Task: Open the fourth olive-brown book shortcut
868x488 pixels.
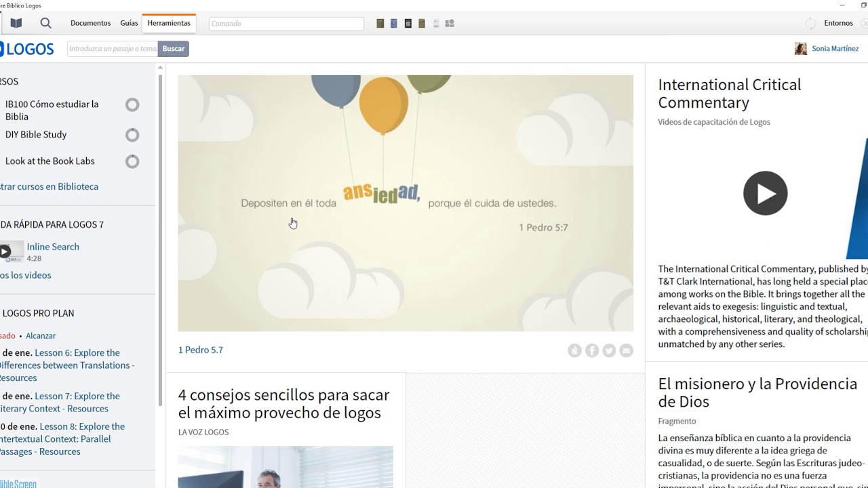Action: 422,23
